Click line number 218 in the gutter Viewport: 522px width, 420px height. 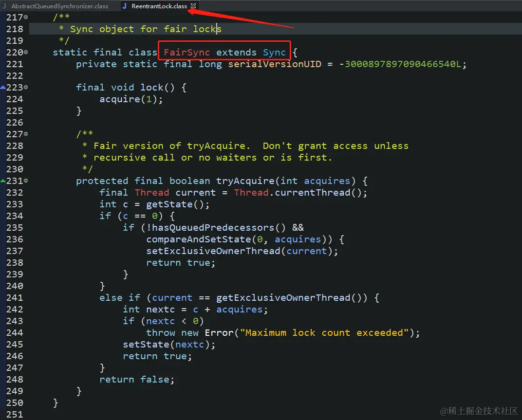[x=15, y=29]
